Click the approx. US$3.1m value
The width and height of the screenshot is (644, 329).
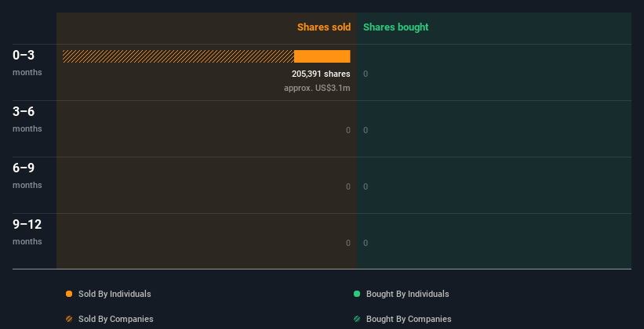click(317, 88)
